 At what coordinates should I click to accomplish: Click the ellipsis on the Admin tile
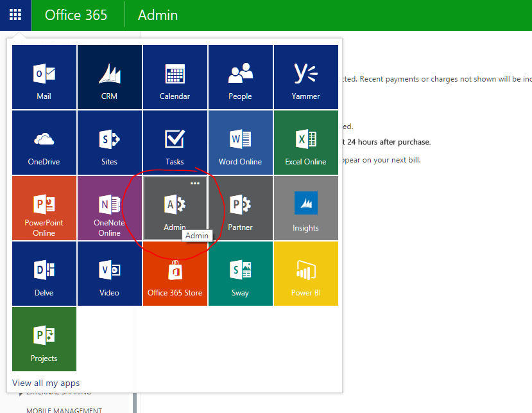[195, 184]
